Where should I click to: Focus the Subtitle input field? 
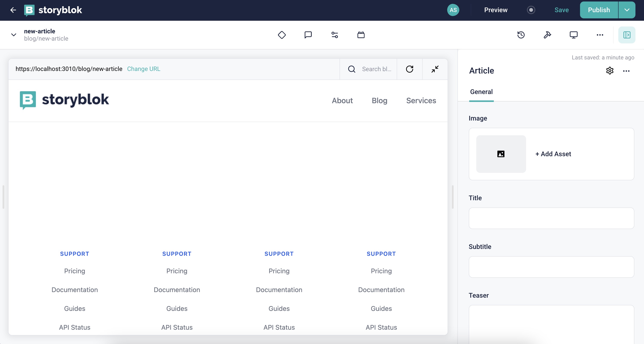click(x=552, y=267)
